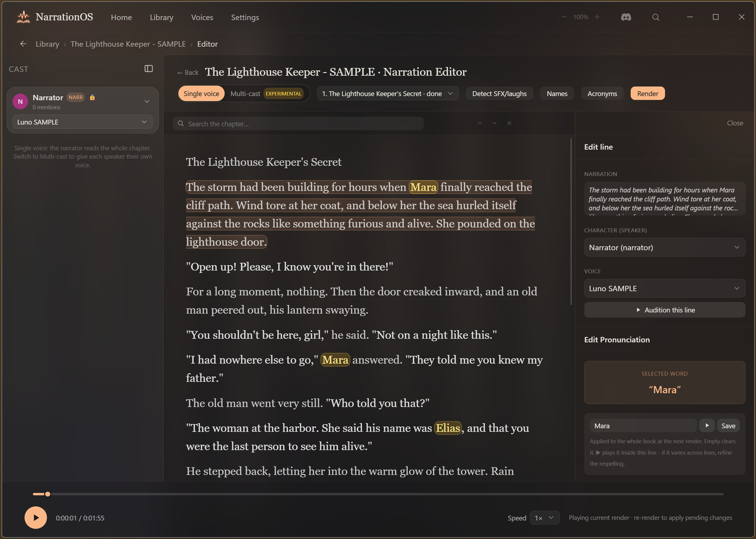This screenshot has height=539, width=756.
Task: Switch to Multi-cast experimental mode
Action: (x=266, y=94)
